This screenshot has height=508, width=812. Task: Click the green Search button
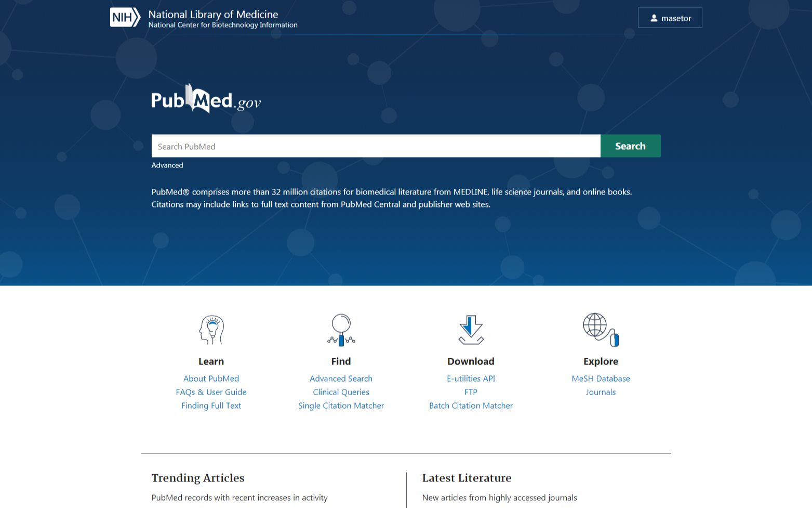point(631,146)
